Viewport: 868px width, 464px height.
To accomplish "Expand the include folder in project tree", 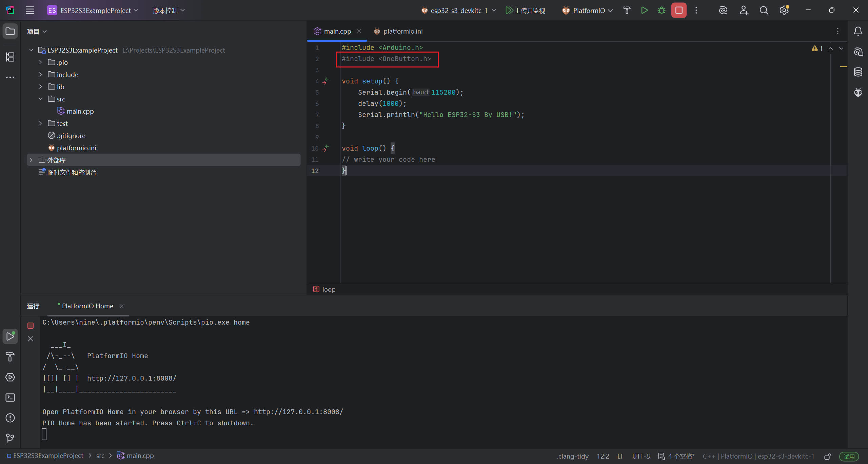I will point(41,75).
